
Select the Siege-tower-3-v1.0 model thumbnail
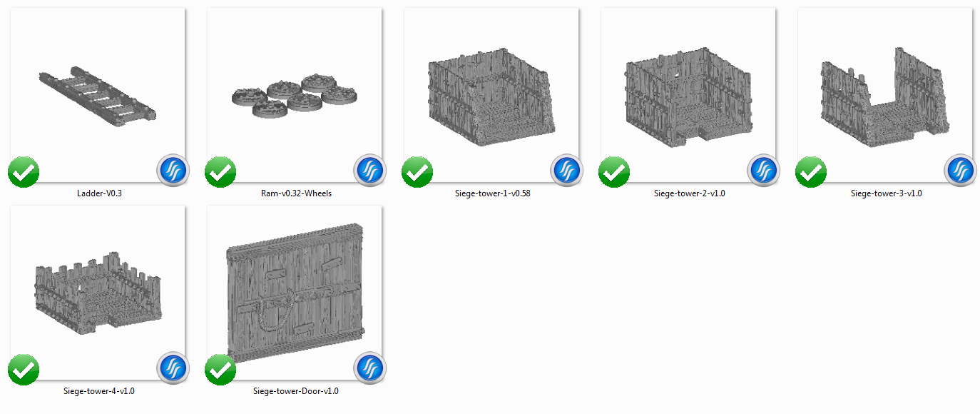[x=885, y=96]
